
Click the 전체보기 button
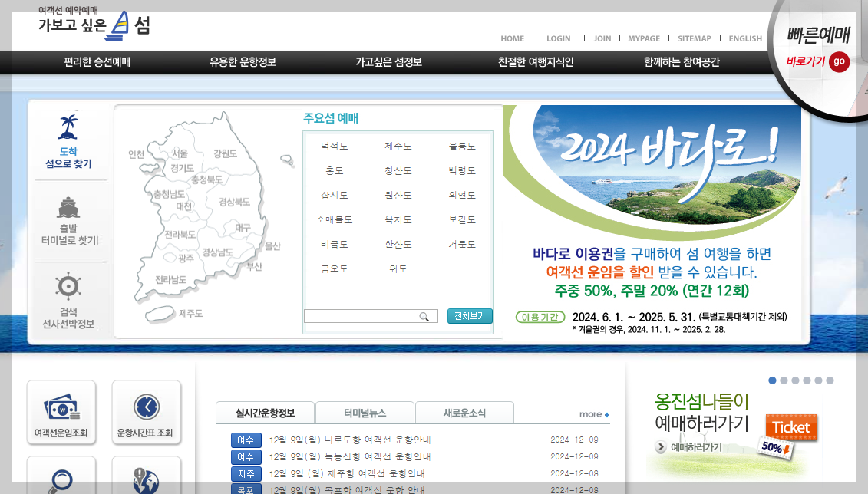coord(470,316)
